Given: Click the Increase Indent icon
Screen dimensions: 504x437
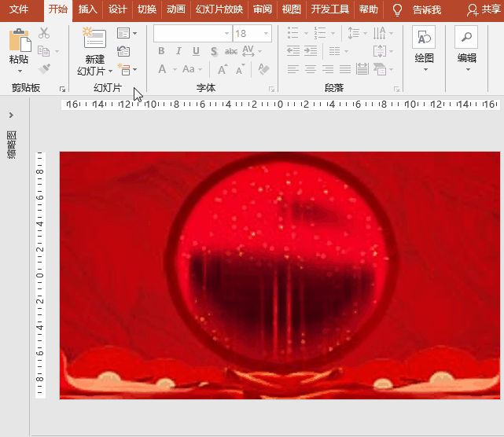Looking at the screenshot, I should pyautogui.click(x=311, y=51).
